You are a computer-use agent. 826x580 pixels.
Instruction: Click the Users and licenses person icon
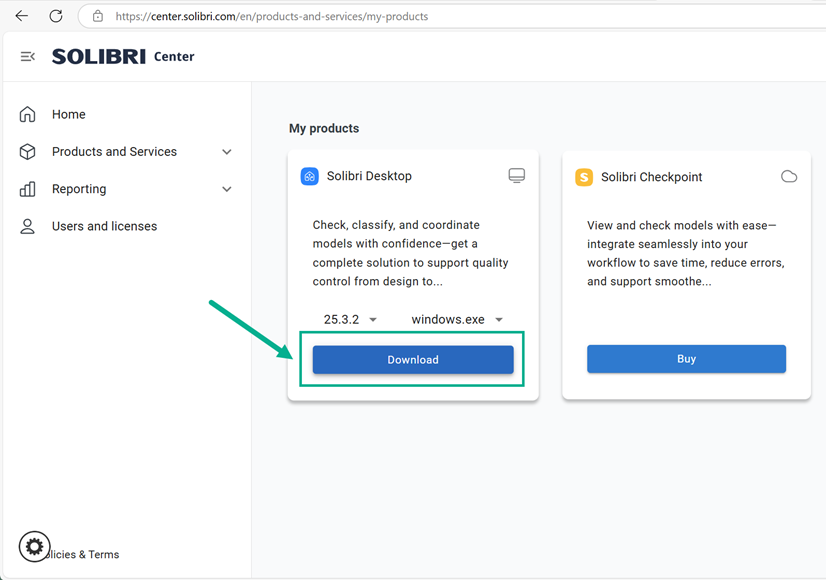tap(28, 226)
